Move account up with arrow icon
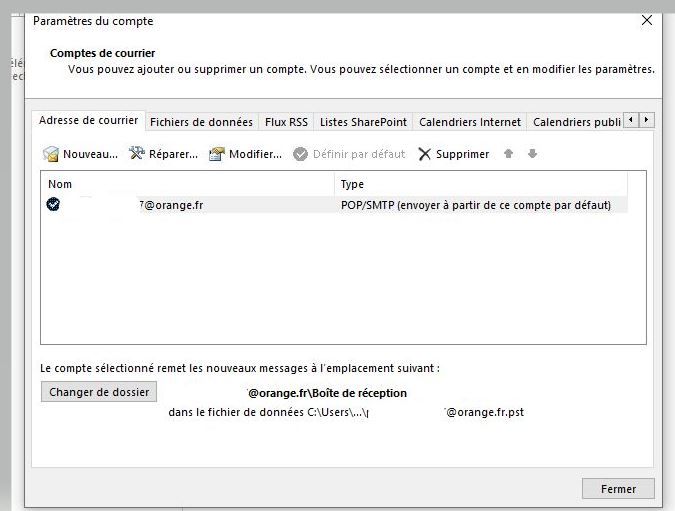Image resolution: width=675 pixels, height=511 pixels. click(x=509, y=154)
